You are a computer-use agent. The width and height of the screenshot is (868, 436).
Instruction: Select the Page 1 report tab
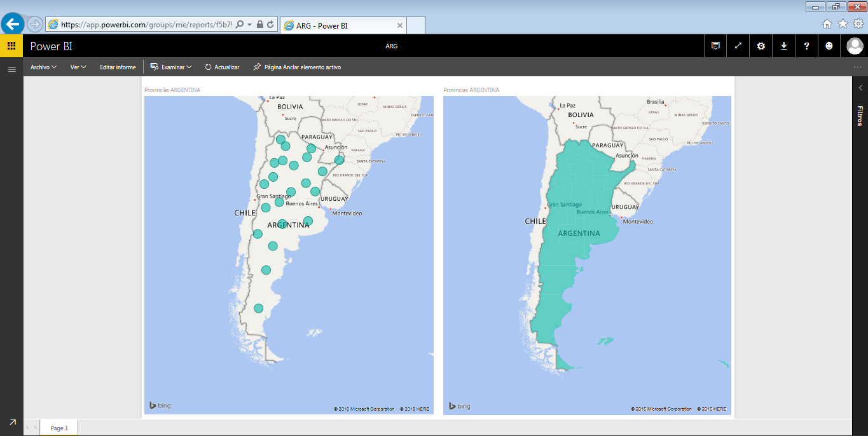tap(59, 428)
